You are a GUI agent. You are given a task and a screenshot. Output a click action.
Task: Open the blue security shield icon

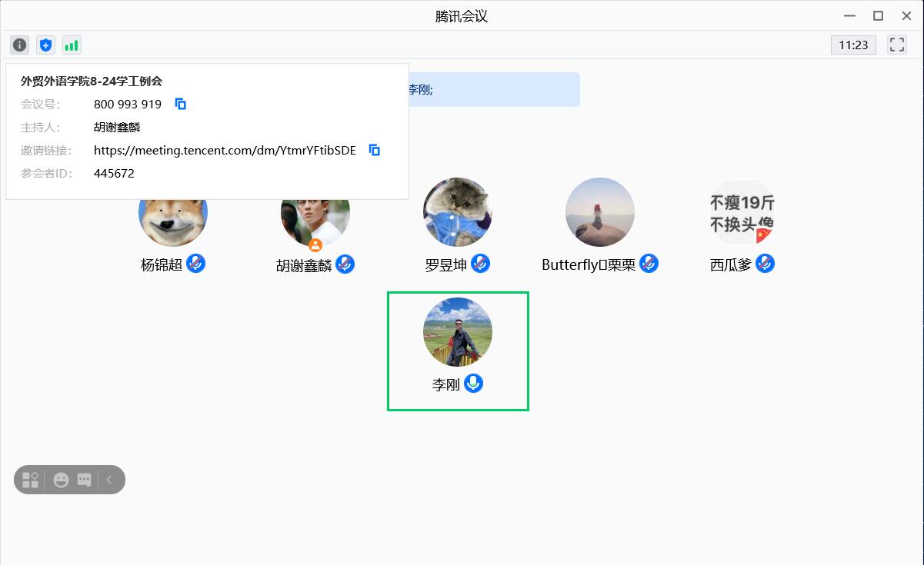coord(46,45)
